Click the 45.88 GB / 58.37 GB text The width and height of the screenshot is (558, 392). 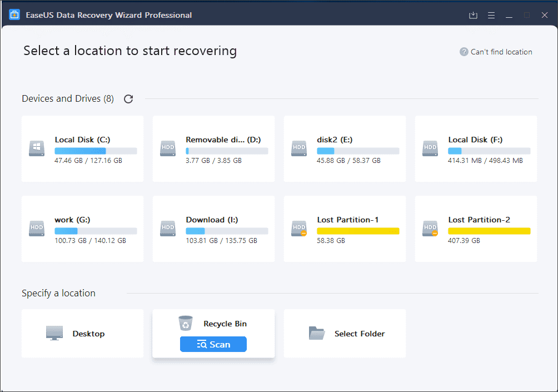349,161
